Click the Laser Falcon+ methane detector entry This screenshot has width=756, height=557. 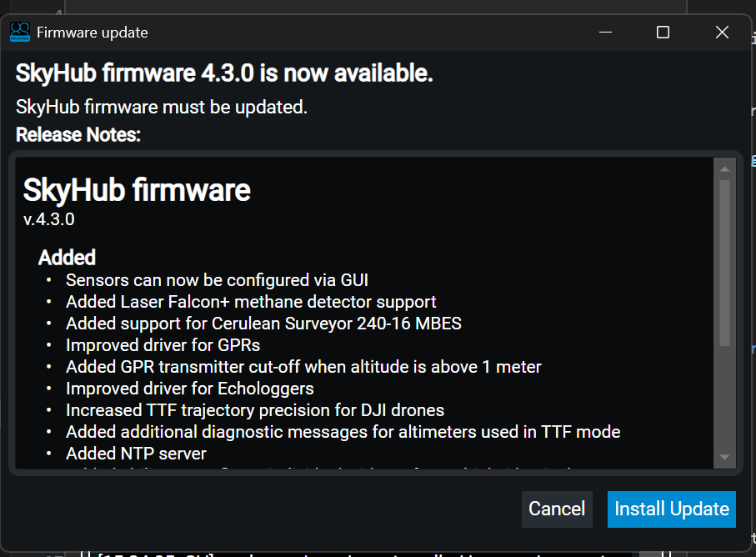(251, 301)
